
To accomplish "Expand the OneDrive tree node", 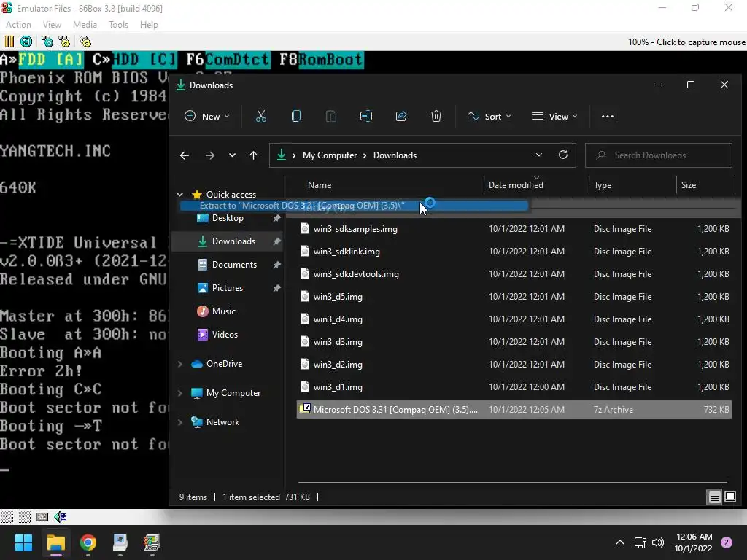I will 179,364.
